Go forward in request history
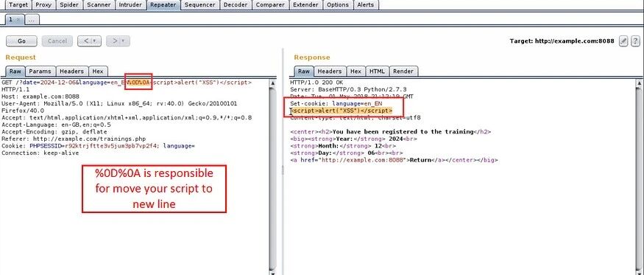The height and width of the screenshot is (275, 644). point(118,41)
